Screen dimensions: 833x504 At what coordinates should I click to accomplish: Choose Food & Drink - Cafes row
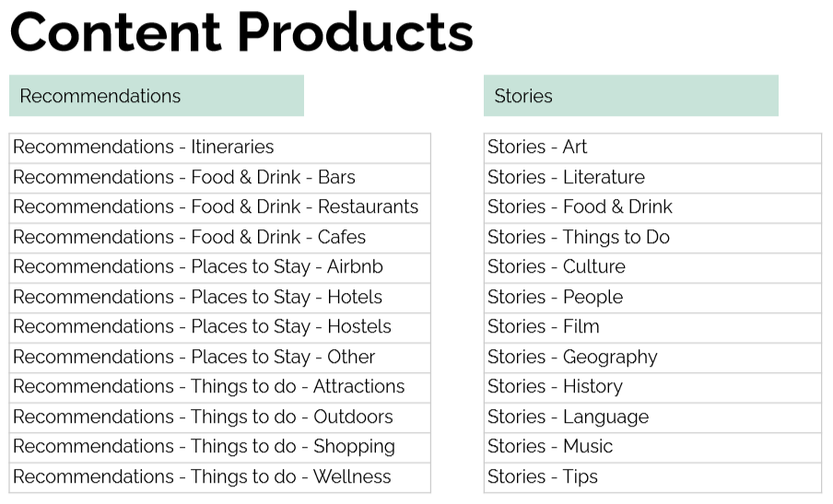click(x=219, y=238)
